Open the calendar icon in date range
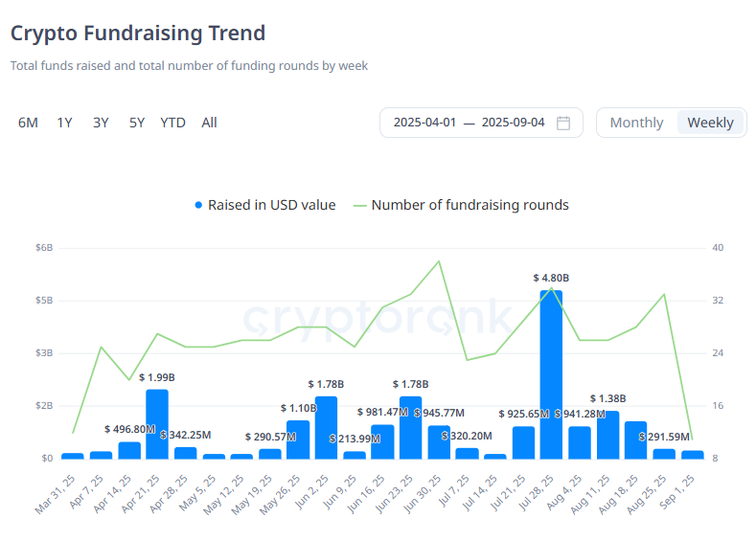The width and height of the screenshot is (756, 541). pos(563,123)
